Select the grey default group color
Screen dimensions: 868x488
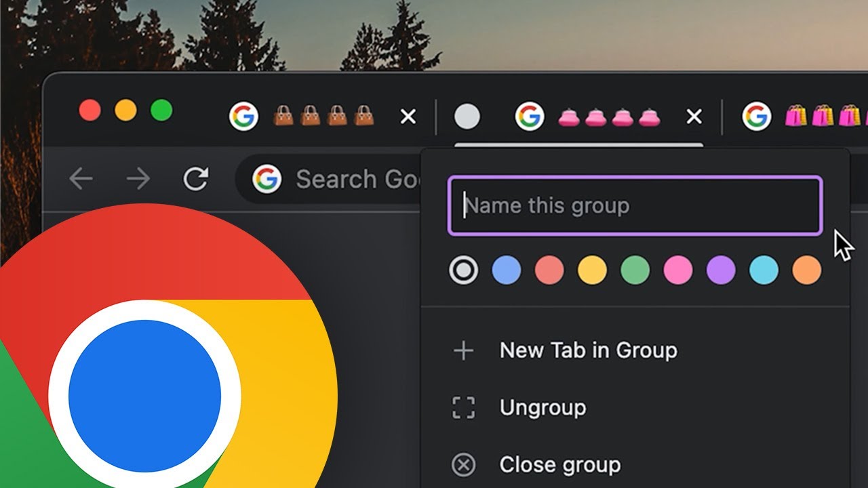[x=464, y=270]
